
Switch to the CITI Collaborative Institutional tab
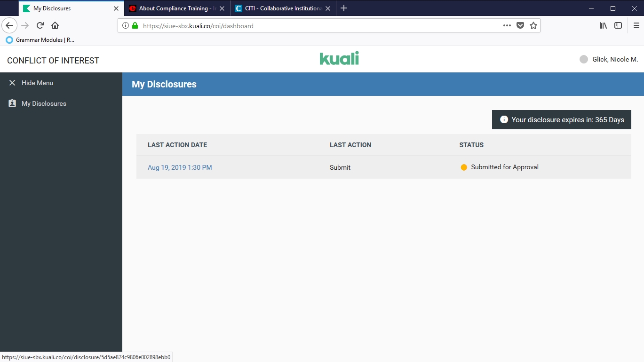[279, 8]
